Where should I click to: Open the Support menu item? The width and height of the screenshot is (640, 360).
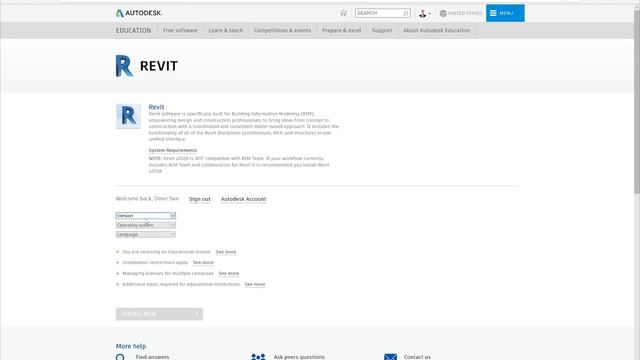(382, 30)
